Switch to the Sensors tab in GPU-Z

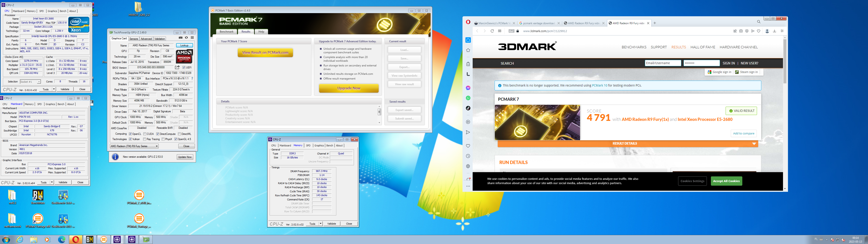[134, 39]
